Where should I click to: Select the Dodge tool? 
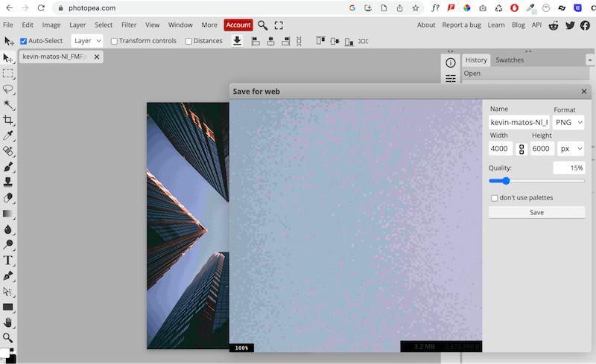coord(7,245)
